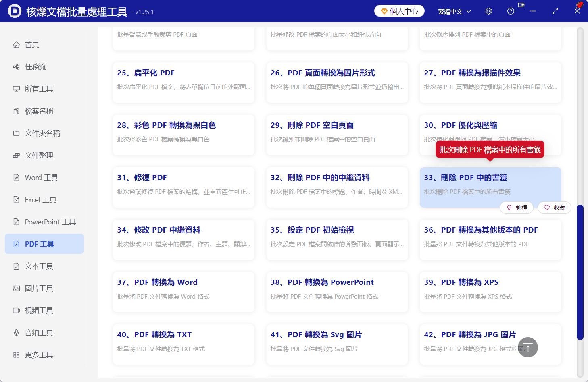Click the Word document icon in sidebar
Screen dimensions: 588x382
16,178
